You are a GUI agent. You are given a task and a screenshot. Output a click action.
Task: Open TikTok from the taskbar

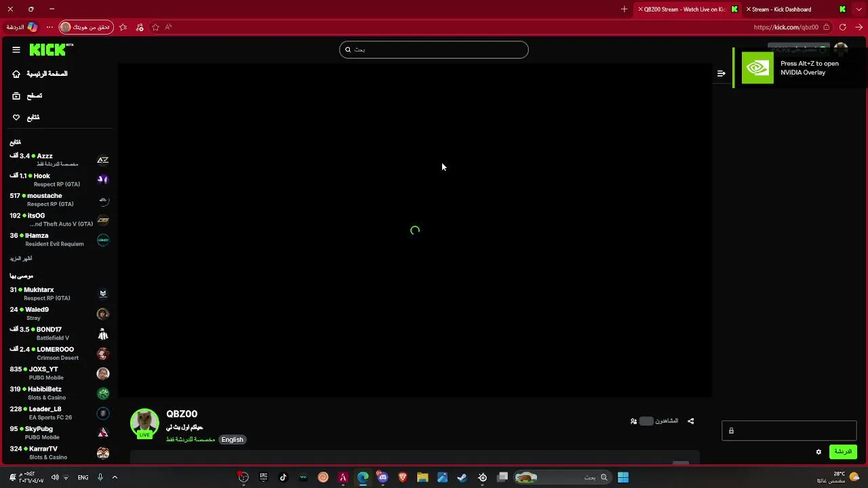pos(283,477)
